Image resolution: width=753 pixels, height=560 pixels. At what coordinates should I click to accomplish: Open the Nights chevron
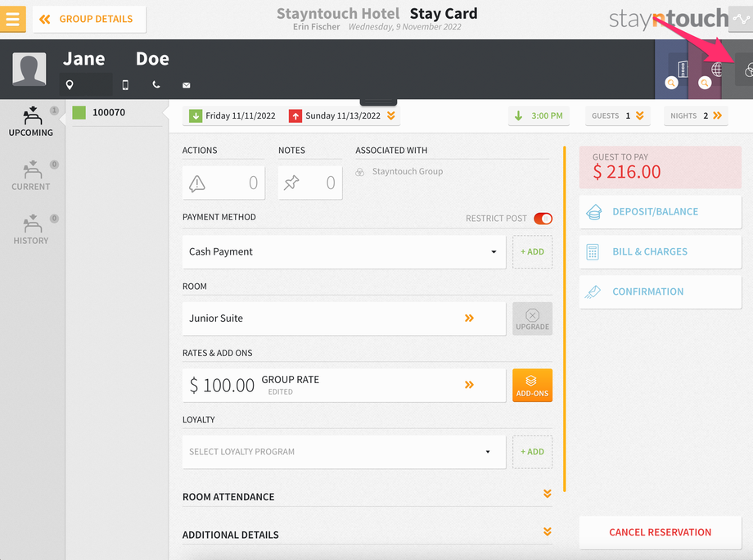point(718,115)
